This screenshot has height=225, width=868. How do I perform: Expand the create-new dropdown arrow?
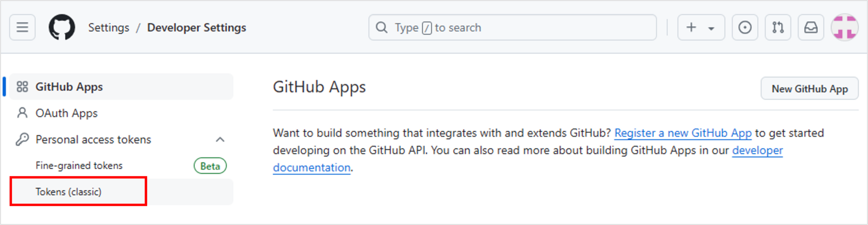pos(711,28)
